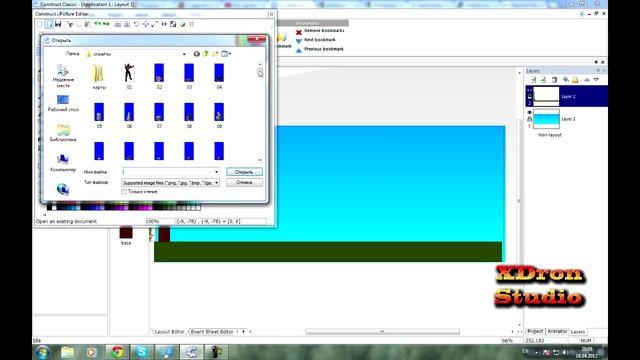Click the Save icon in Picture Editor toolbar
This screenshot has width=640, height=360.
(58, 24)
